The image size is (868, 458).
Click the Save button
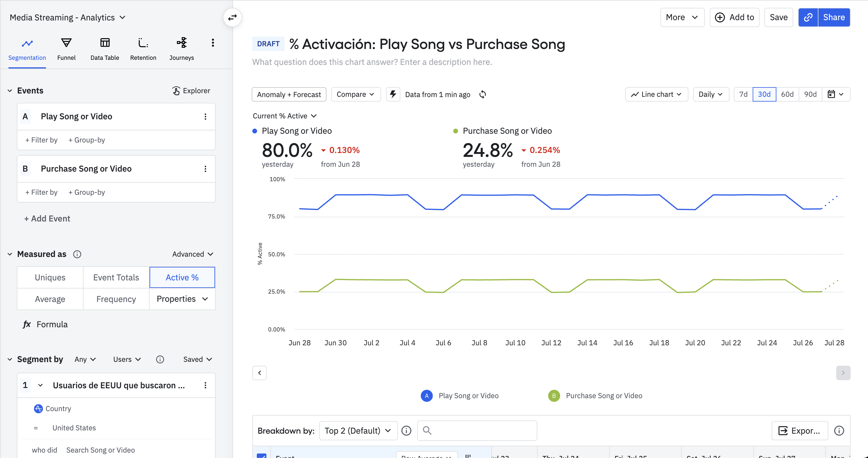tap(778, 17)
